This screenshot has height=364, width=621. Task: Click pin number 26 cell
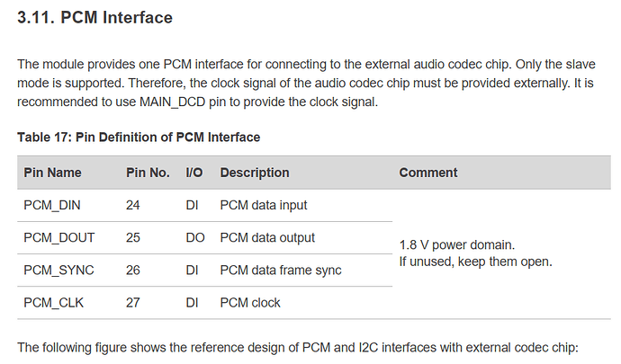(x=133, y=271)
